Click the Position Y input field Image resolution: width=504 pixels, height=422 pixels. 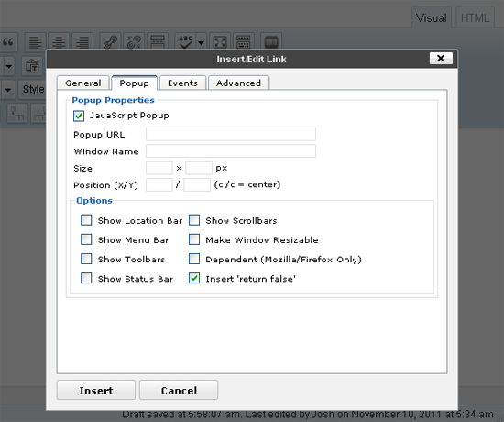[197, 184]
